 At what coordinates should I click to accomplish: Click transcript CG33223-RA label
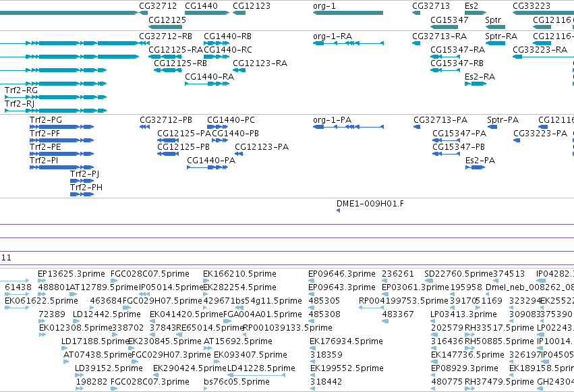point(540,50)
